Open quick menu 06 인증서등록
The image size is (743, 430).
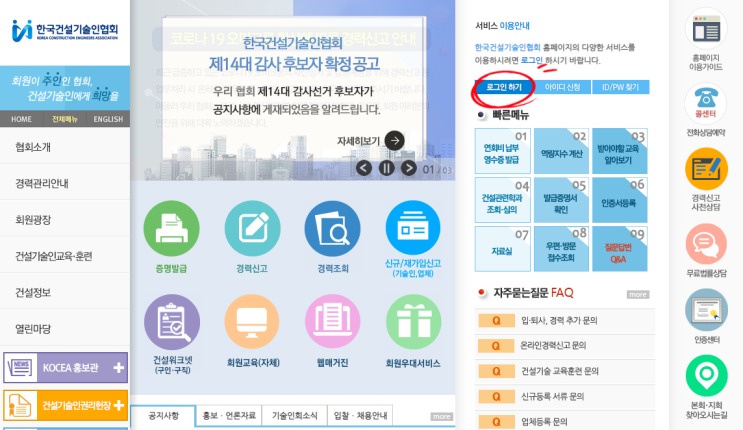click(620, 200)
